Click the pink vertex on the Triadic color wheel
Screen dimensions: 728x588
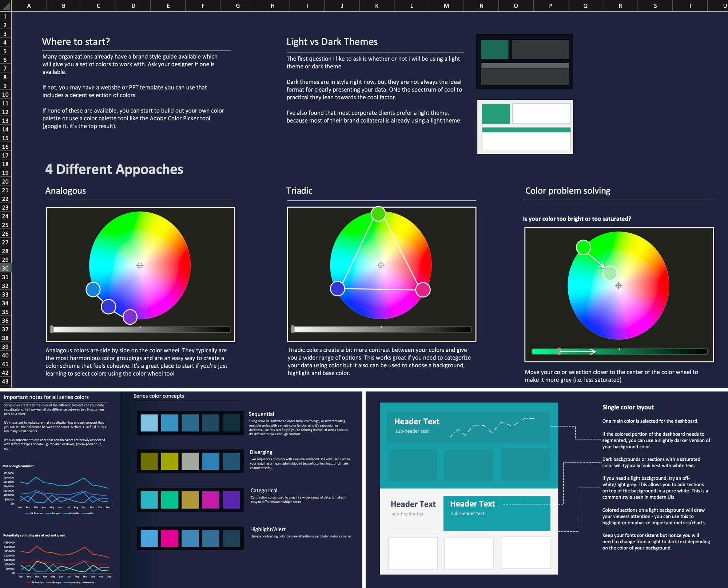(423, 290)
